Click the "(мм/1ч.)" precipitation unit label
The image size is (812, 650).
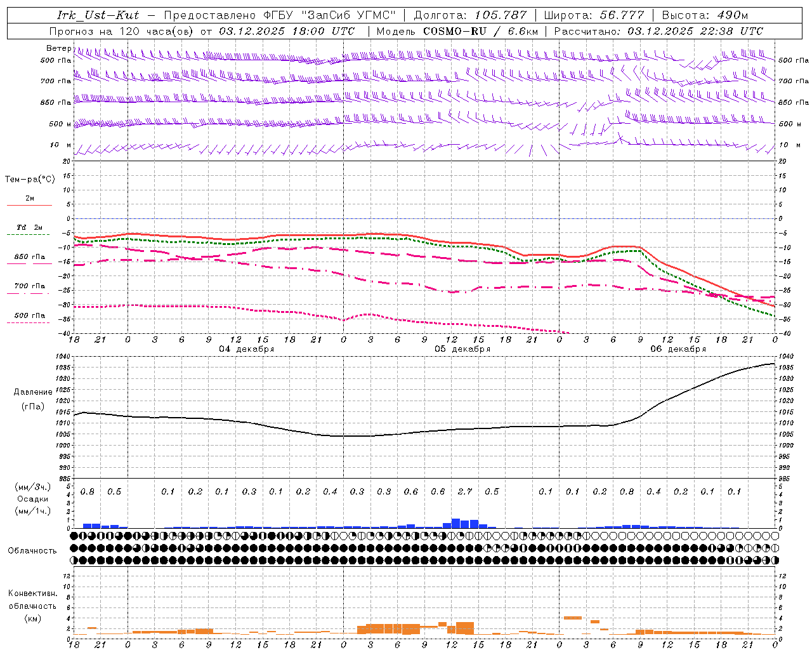pyautogui.click(x=31, y=511)
